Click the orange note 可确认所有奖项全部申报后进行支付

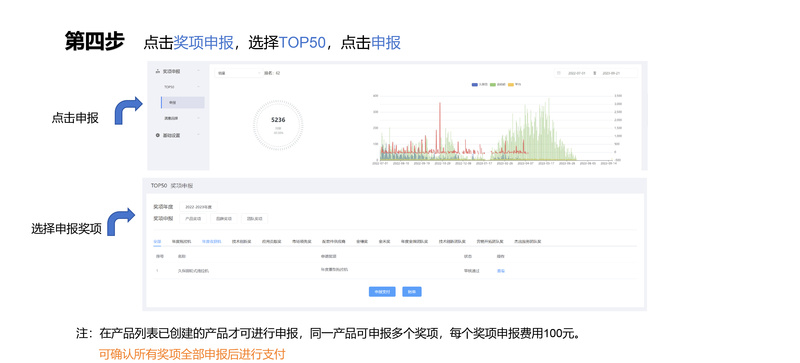(x=192, y=354)
